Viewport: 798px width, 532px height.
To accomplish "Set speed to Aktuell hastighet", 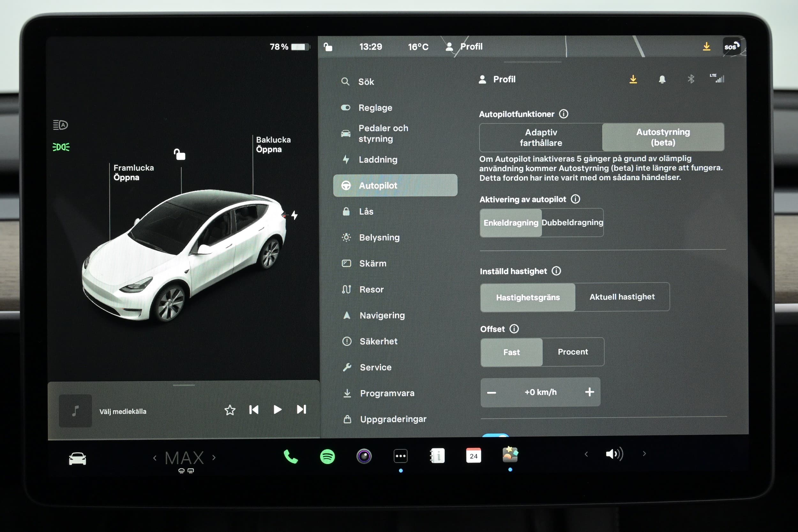I will (x=622, y=297).
